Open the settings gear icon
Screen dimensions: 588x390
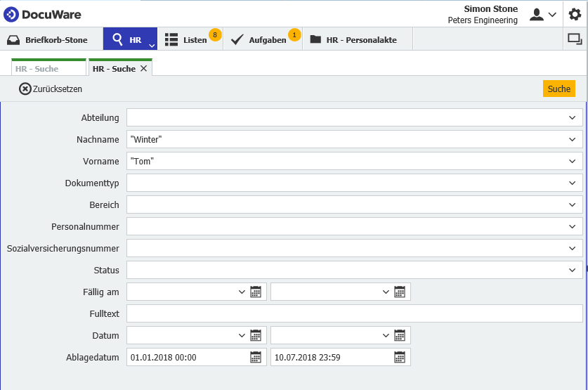(575, 14)
